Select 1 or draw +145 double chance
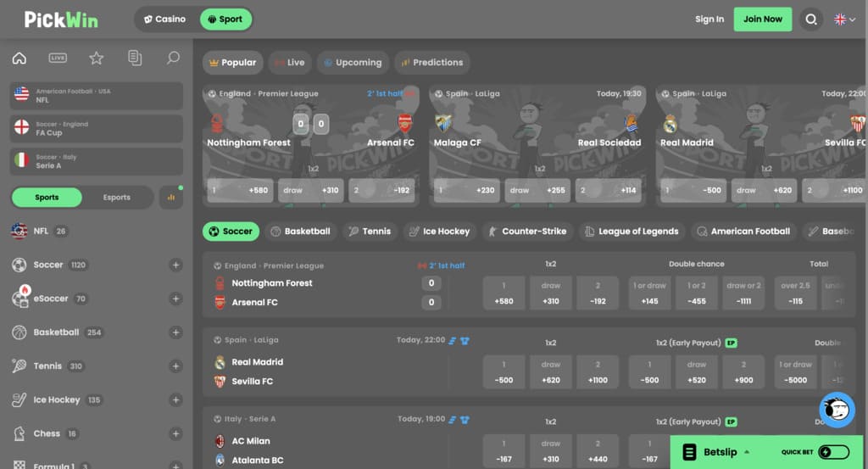 tap(649, 293)
